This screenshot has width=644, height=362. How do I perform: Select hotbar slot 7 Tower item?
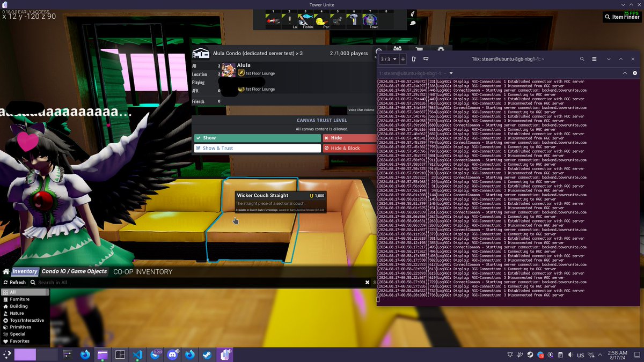coord(371,20)
